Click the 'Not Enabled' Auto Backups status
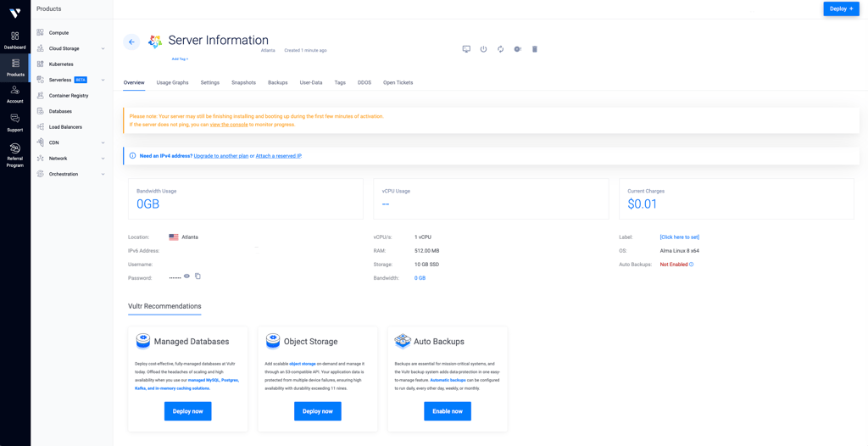The image size is (868, 446). 674,265
